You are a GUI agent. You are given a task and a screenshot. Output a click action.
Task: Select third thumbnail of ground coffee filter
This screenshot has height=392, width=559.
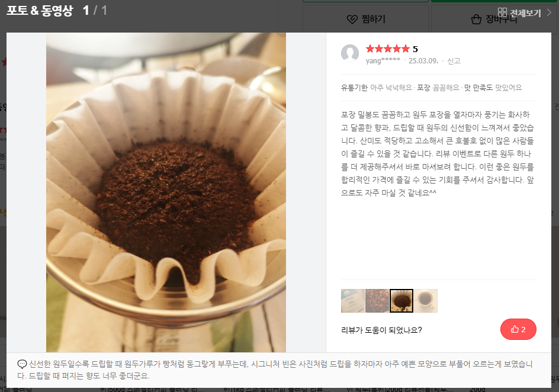click(401, 301)
